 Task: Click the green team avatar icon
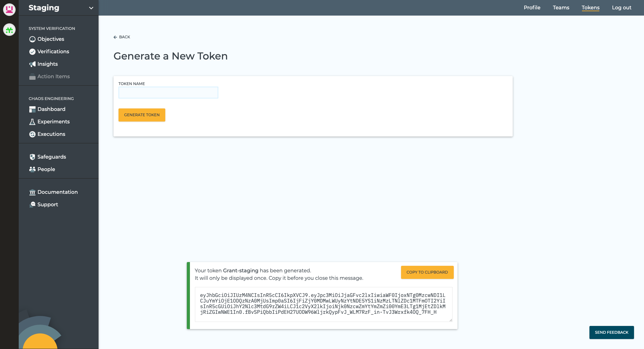(x=9, y=30)
